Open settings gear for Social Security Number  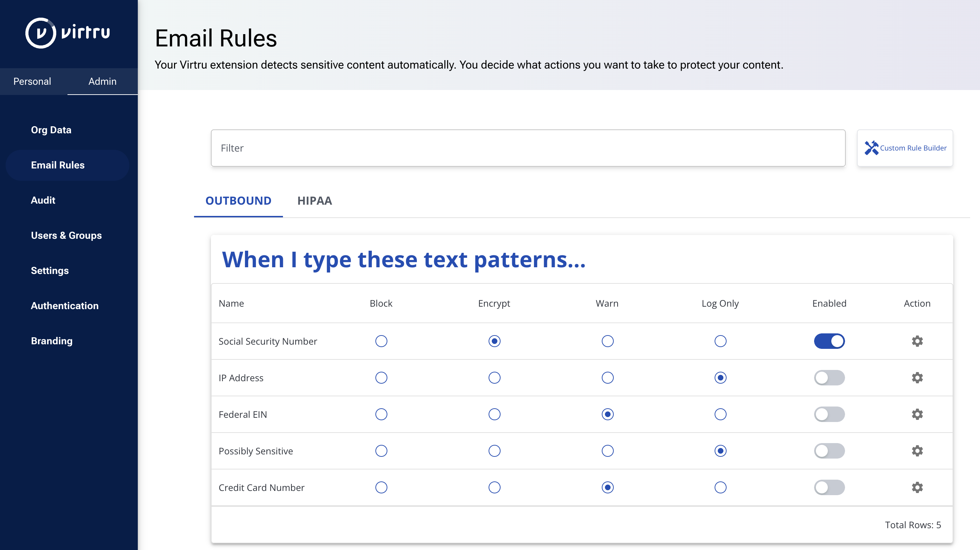click(x=917, y=341)
